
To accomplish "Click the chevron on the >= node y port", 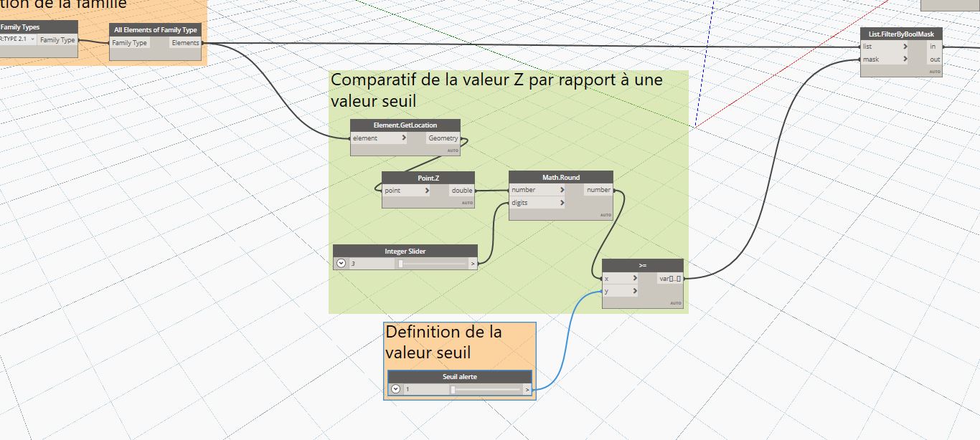I will point(634,291).
